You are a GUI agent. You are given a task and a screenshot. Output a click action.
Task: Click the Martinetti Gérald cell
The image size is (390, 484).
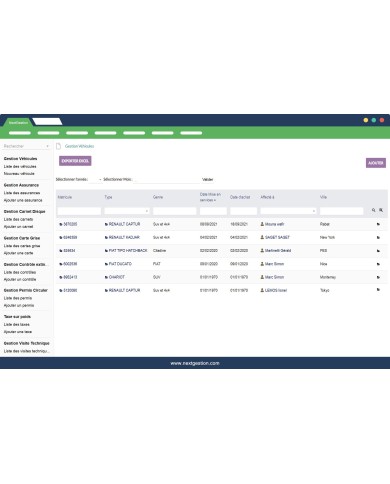click(278, 250)
